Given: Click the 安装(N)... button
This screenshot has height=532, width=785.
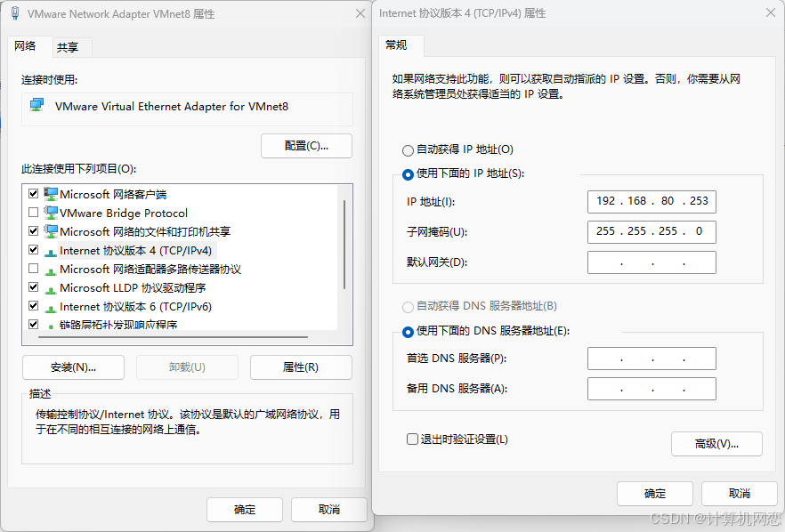Looking at the screenshot, I should click(x=74, y=367).
